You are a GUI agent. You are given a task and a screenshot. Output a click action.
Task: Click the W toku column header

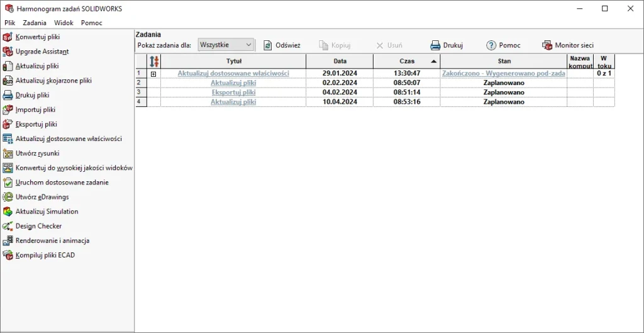[604, 61]
